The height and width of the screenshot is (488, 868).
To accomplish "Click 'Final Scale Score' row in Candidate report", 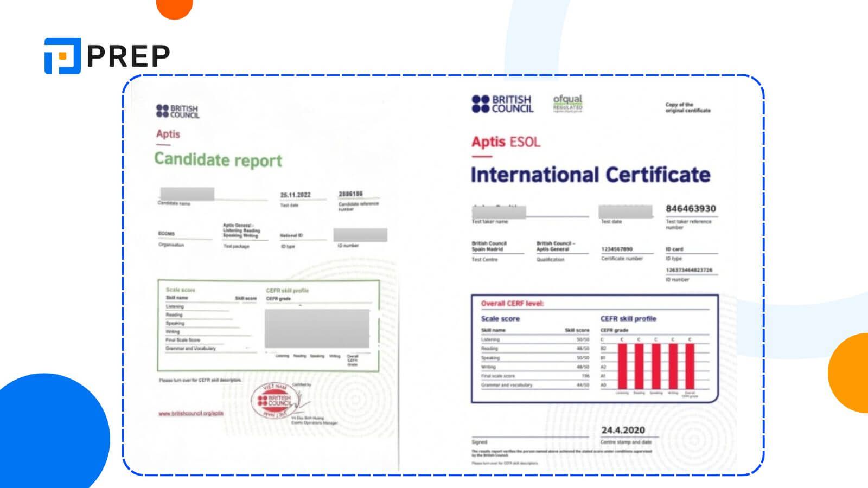I will pos(183,340).
